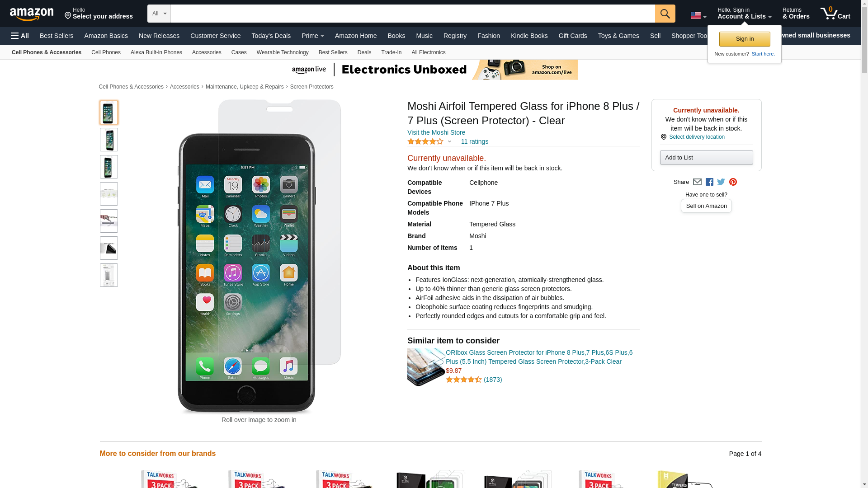Viewport: 868px width, 488px height.
Task: Click the yellow Sign in button
Action: pos(745,39)
